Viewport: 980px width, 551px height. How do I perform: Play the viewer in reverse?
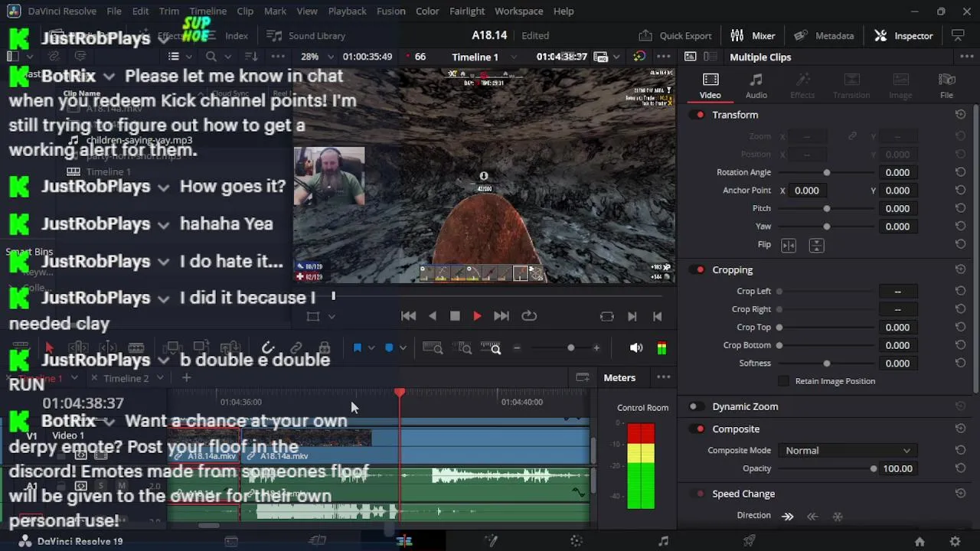pyautogui.click(x=433, y=316)
